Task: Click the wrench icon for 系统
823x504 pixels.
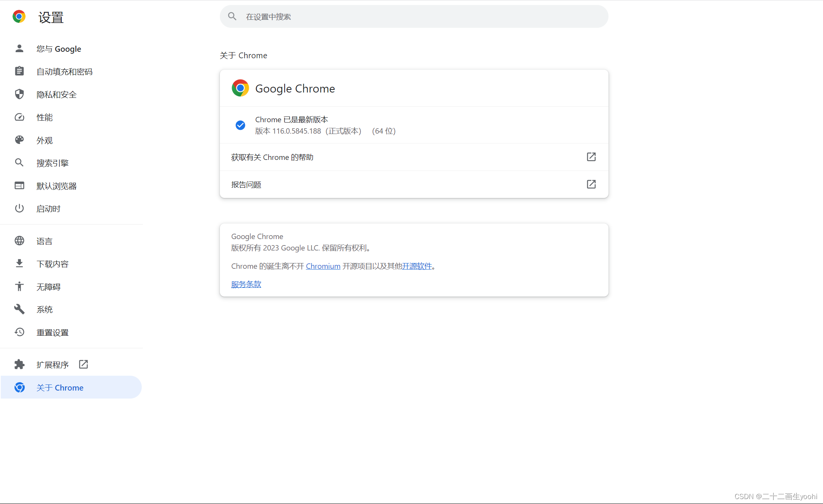Action: (x=19, y=309)
